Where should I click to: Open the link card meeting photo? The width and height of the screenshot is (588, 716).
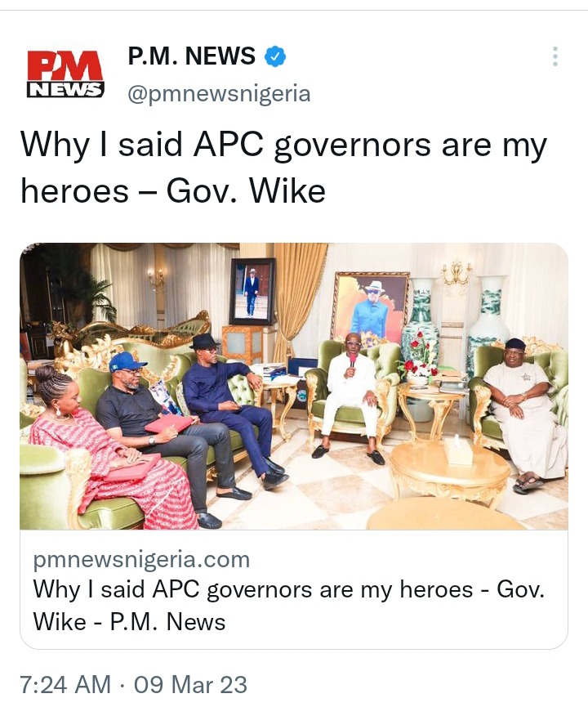tap(294, 387)
